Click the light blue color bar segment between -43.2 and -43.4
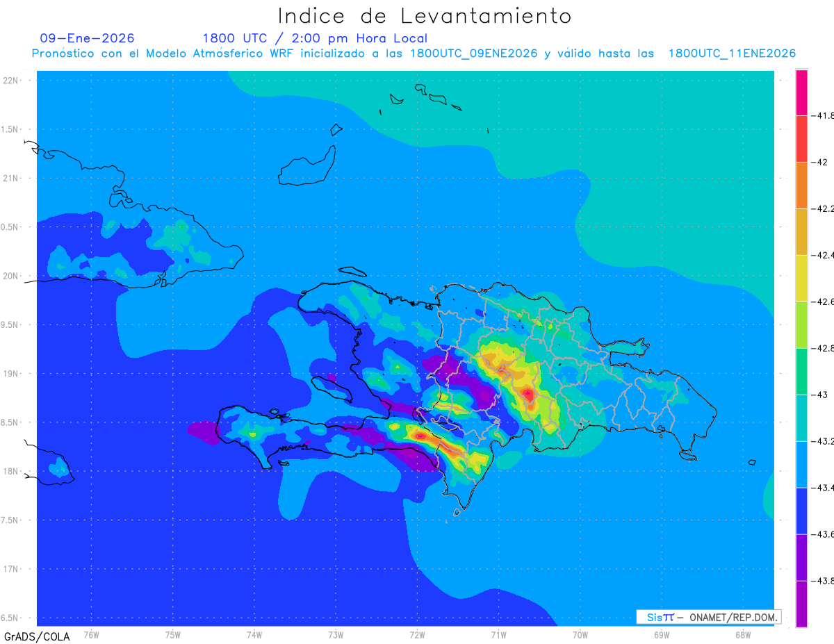The height and width of the screenshot is (644, 834). (x=801, y=465)
